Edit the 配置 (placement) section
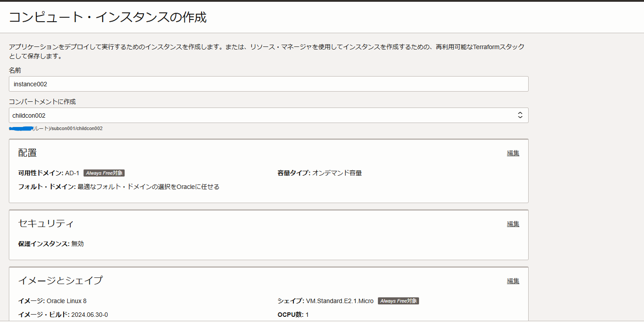This screenshot has height=323, width=644. 512,153
